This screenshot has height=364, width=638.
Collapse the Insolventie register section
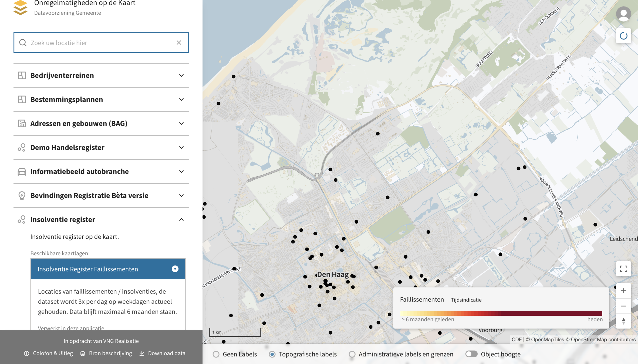pos(181,219)
